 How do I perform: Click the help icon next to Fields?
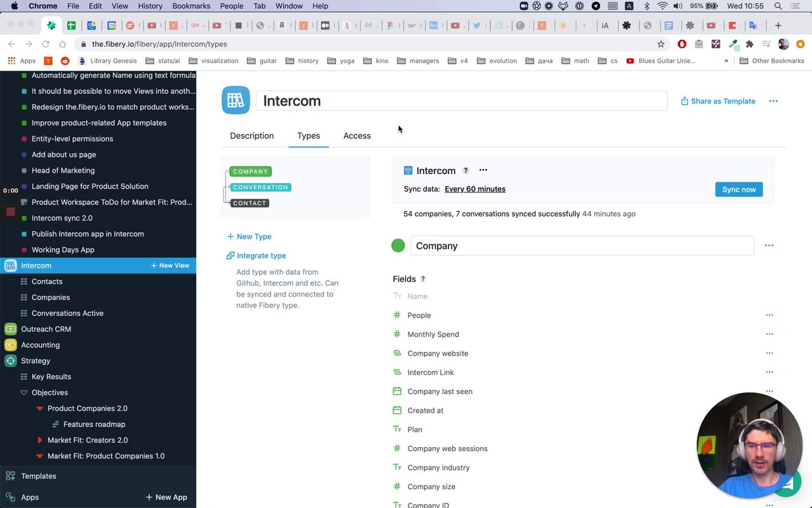(x=423, y=279)
